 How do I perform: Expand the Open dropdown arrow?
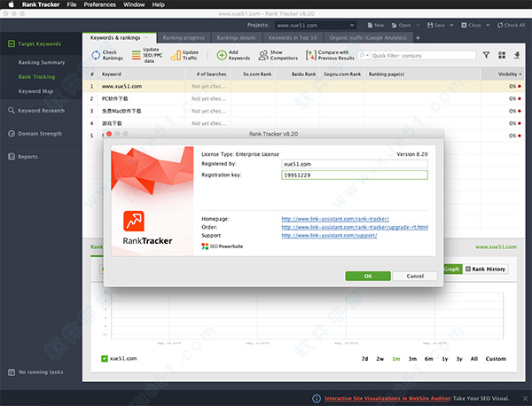coord(418,25)
